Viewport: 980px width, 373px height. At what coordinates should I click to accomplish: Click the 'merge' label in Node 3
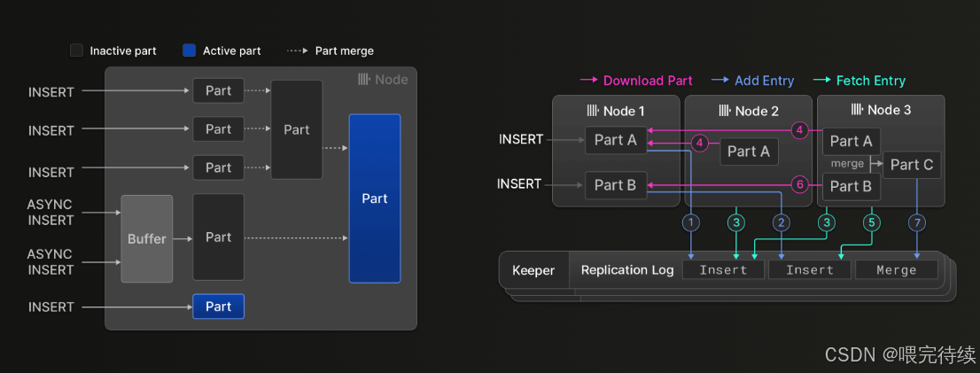(x=847, y=164)
